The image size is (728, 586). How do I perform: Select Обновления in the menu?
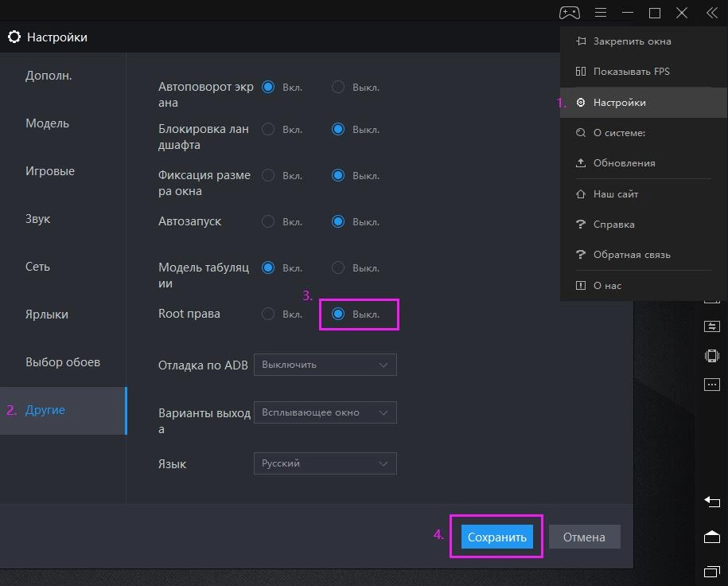[x=624, y=163]
